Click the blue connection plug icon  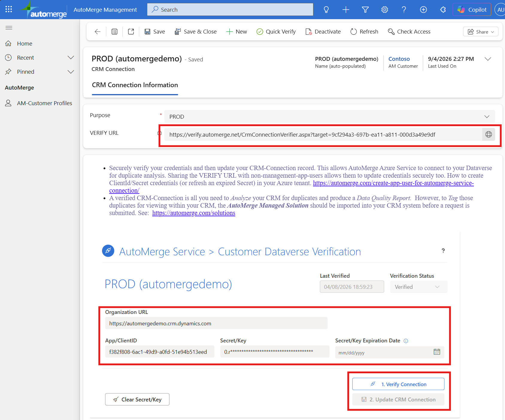coord(108,251)
